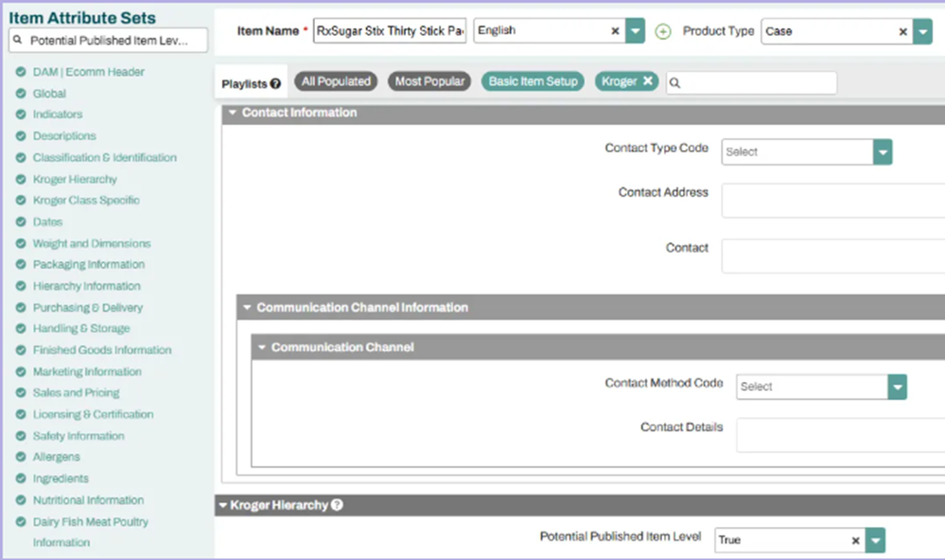The width and height of the screenshot is (945, 560).
Task: Click the Contact Address text field
Action: click(x=832, y=201)
